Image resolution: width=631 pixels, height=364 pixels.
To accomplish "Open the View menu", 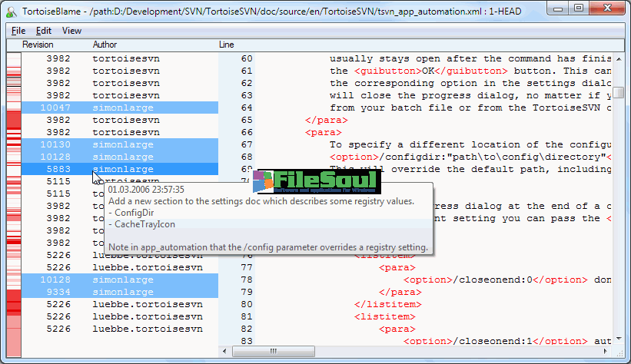I will click(x=71, y=31).
